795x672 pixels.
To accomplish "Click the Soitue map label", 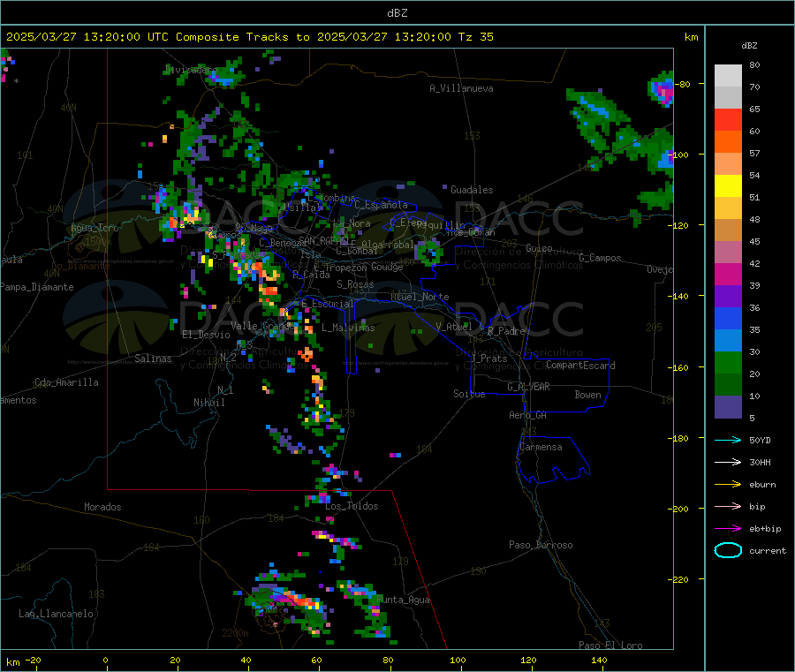I will (x=469, y=394).
